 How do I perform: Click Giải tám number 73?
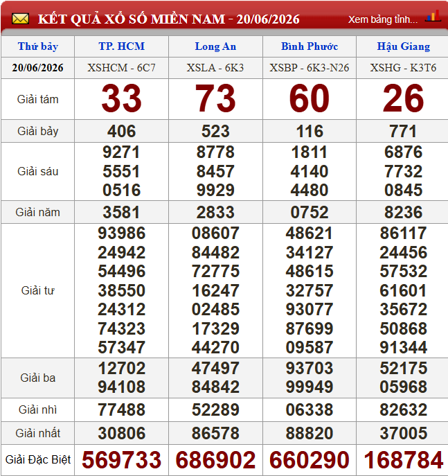pyautogui.click(x=215, y=98)
